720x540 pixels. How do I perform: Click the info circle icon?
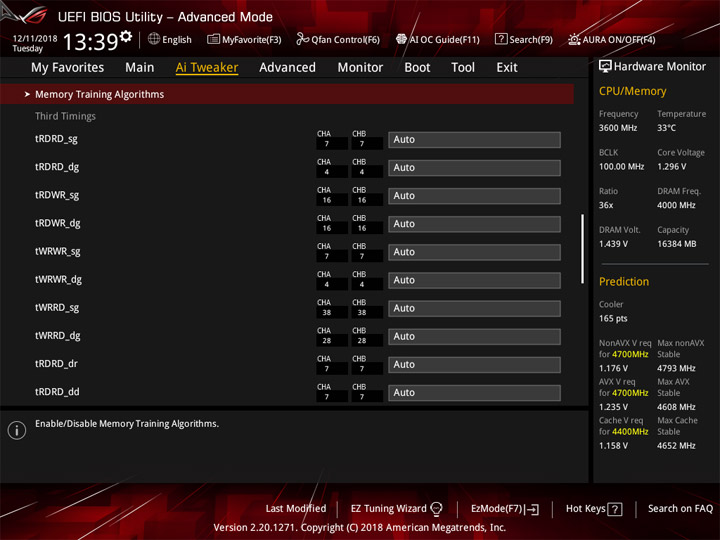[17, 430]
